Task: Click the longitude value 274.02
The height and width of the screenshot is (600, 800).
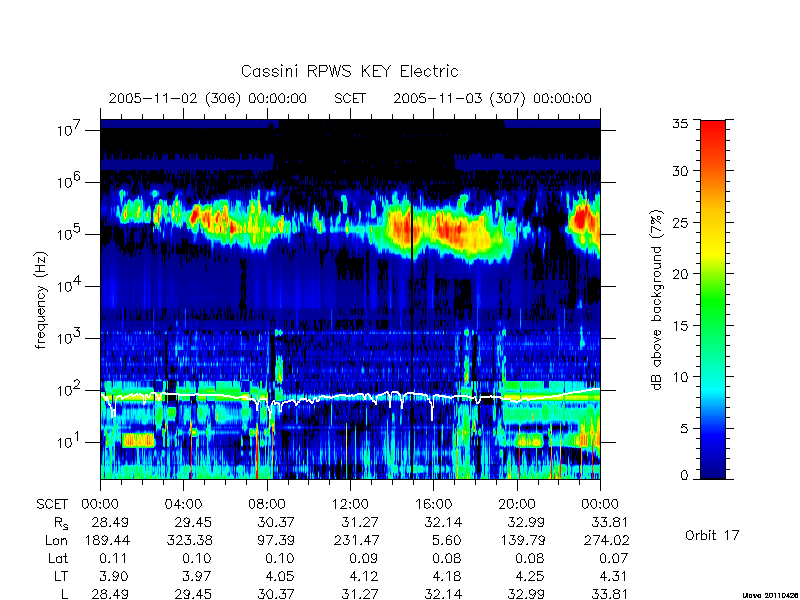Action: tap(605, 540)
